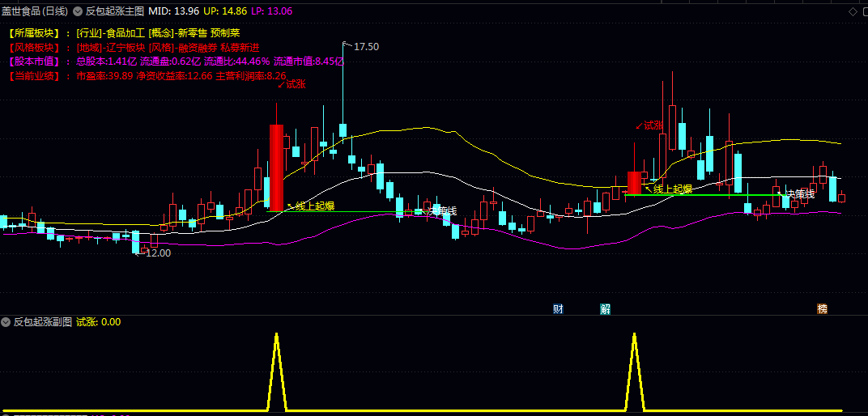868x416 pixels.
Task: Select the 反包起涨主图 indicator name
Action: pos(115,11)
